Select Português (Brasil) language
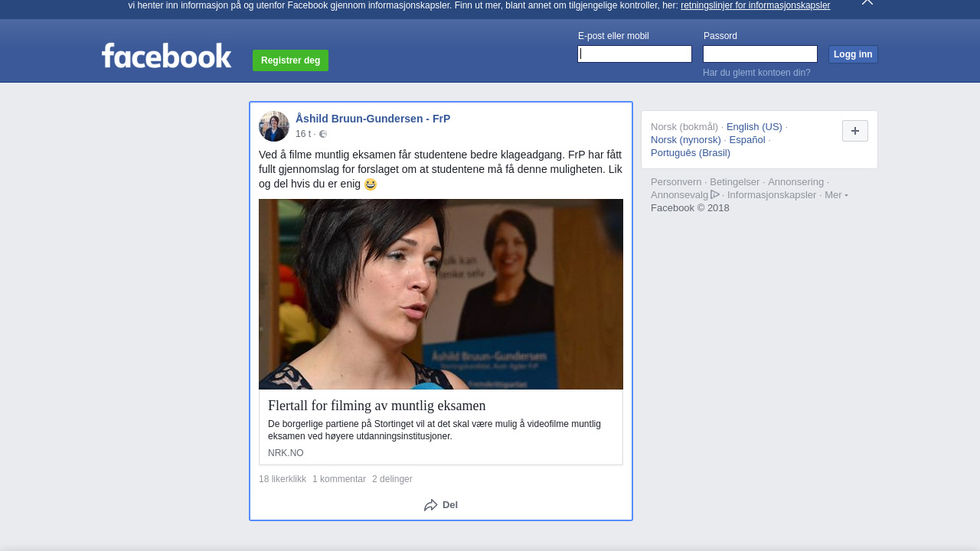Viewport: 980px width, 551px height. pos(691,153)
